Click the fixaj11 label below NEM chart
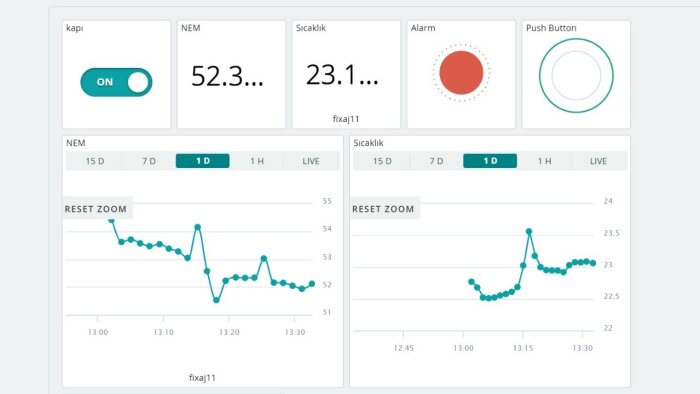Image resolution: width=700 pixels, height=394 pixels. (x=202, y=377)
